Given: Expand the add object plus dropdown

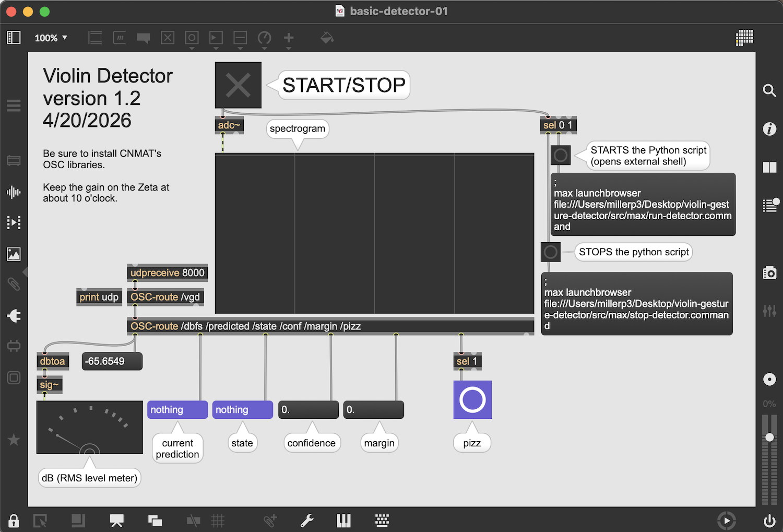Looking at the screenshot, I should 289,39.
